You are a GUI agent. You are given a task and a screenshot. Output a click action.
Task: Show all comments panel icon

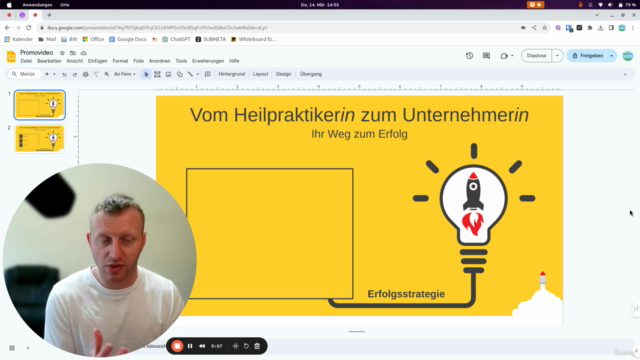(486, 56)
